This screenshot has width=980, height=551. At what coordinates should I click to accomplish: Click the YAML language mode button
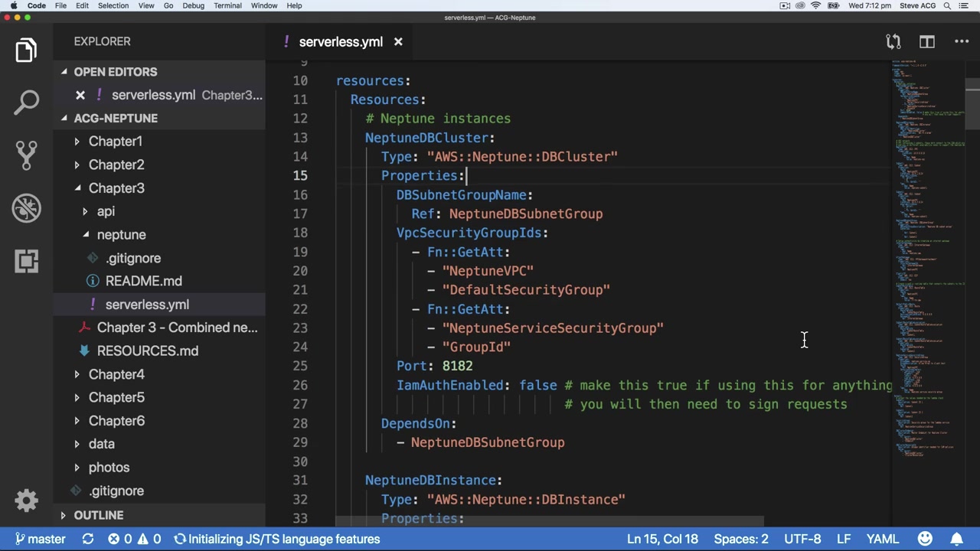tap(882, 539)
